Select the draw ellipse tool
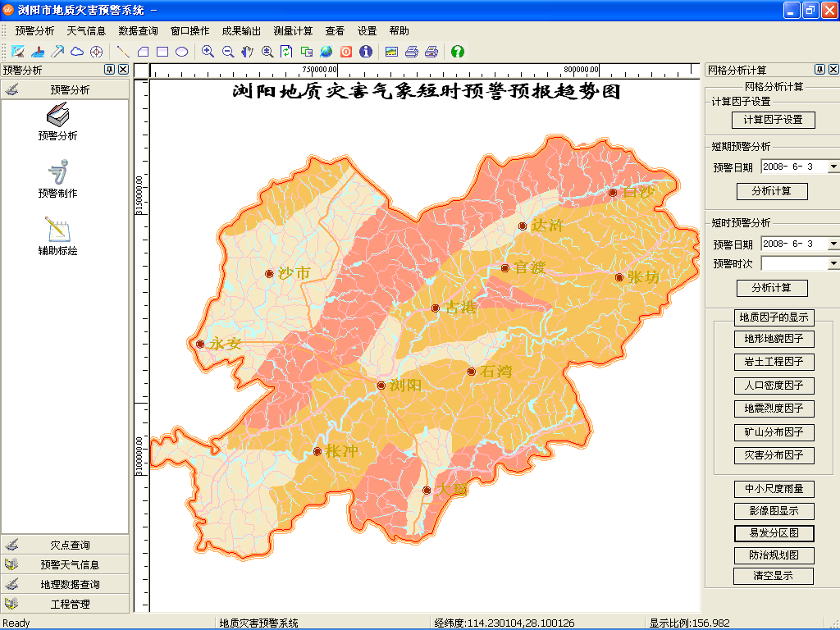 coord(182,52)
